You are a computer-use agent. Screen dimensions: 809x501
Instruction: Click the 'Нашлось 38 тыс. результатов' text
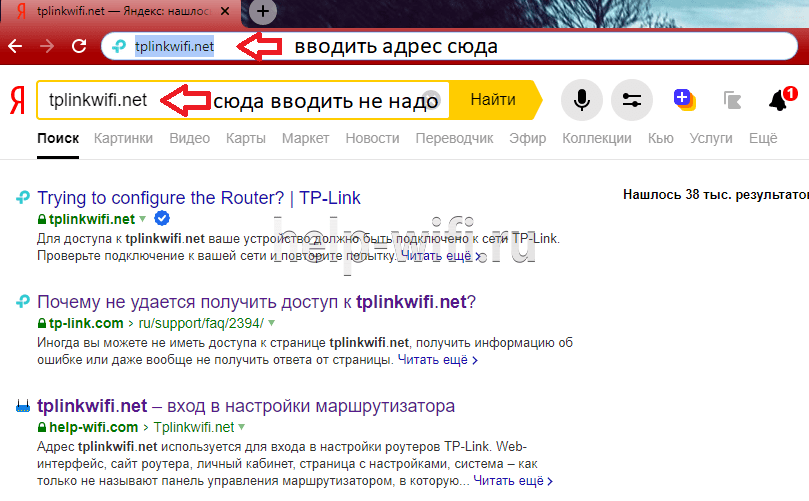click(x=716, y=195)
